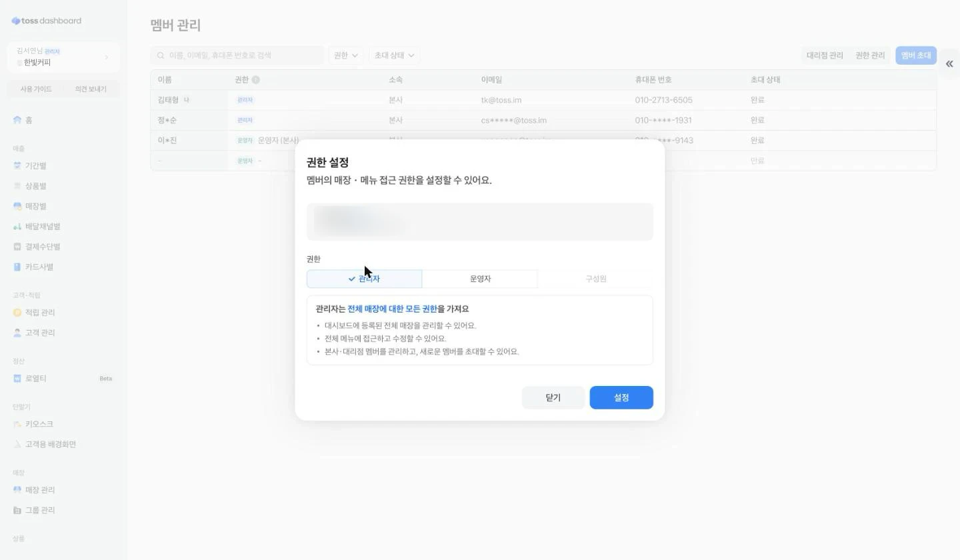Open 그룹 관리 folder icon

(17, 511)
